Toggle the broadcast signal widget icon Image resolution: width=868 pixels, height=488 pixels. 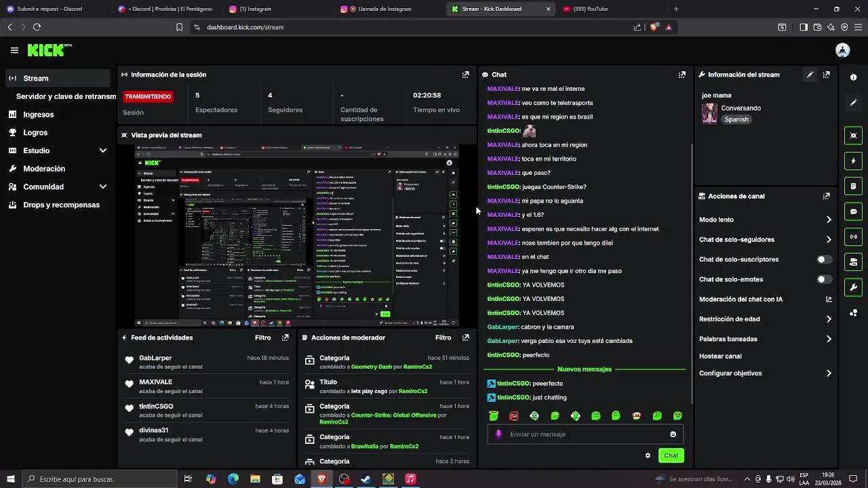pos(853,237)
